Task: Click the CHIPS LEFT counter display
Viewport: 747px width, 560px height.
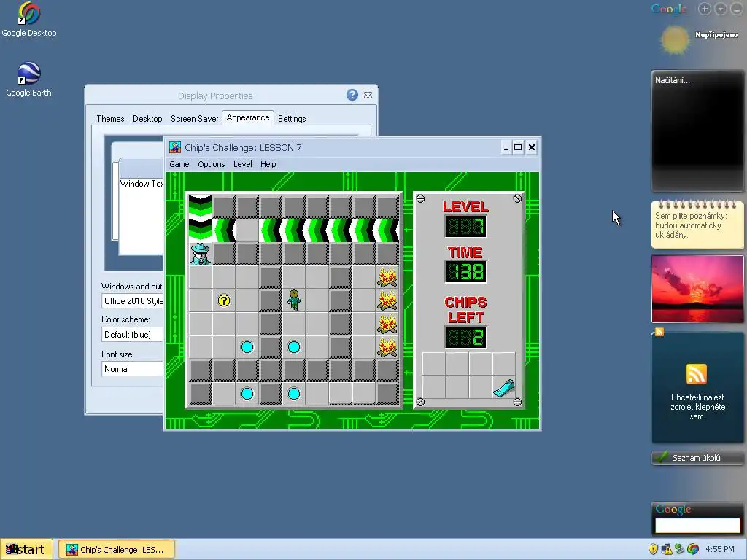Action: 465,337
